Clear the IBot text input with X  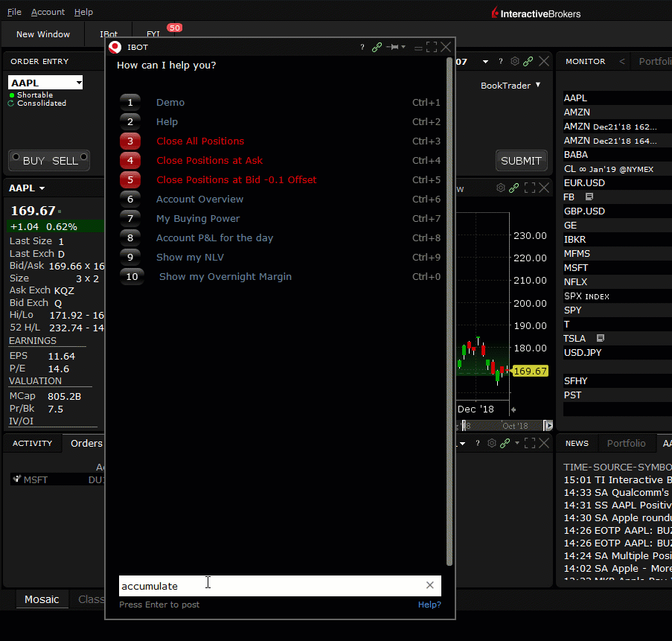pyautogui.click(x=429, y=585)
